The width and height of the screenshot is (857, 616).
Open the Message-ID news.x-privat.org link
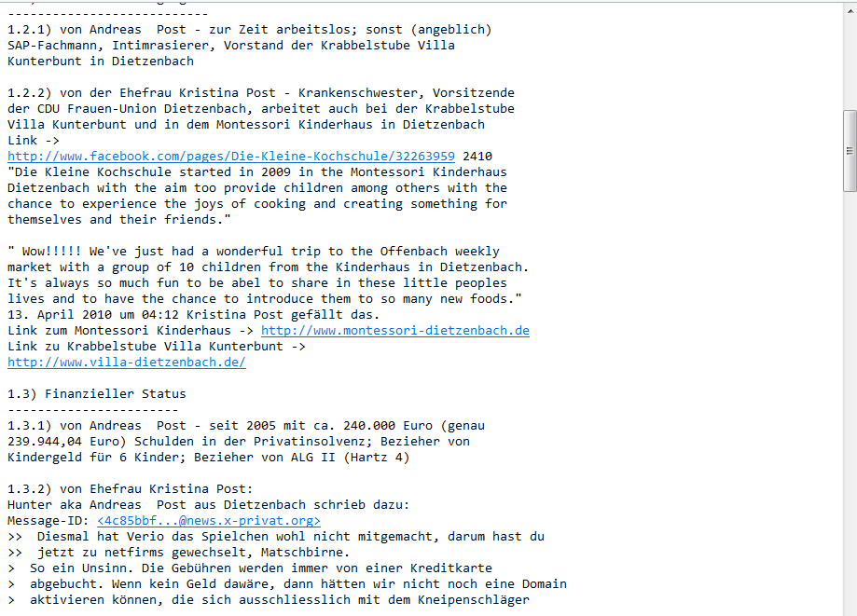pyautogui.click(x=209, y=520)
